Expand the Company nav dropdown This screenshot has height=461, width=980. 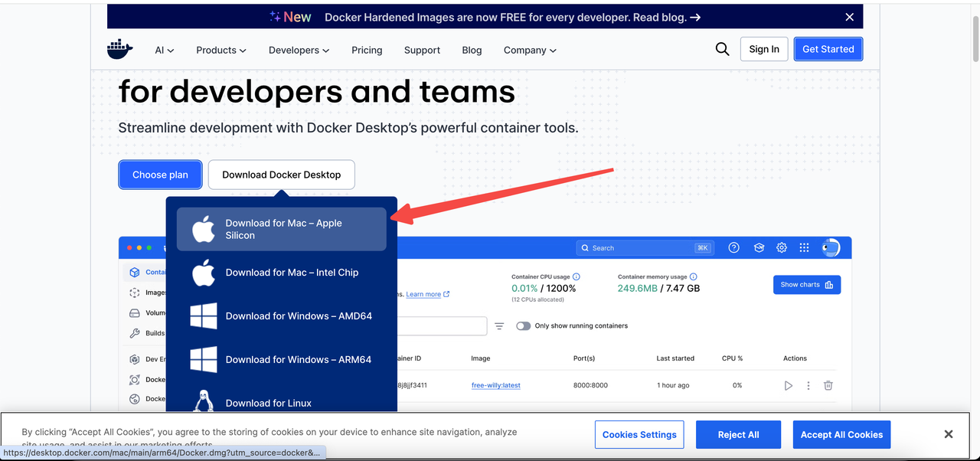tap(530, 50)
